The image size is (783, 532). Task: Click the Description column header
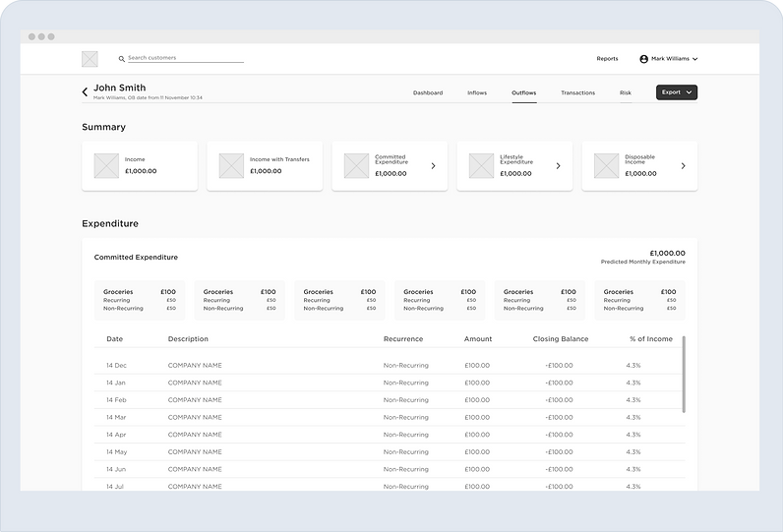coord(188,339)
